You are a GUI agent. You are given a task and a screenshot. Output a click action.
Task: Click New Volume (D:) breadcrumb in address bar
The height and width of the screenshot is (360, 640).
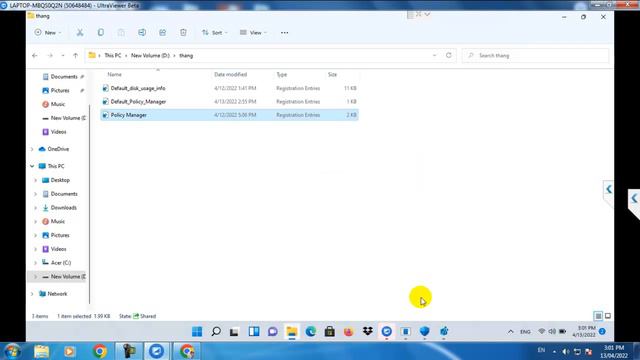150,56
